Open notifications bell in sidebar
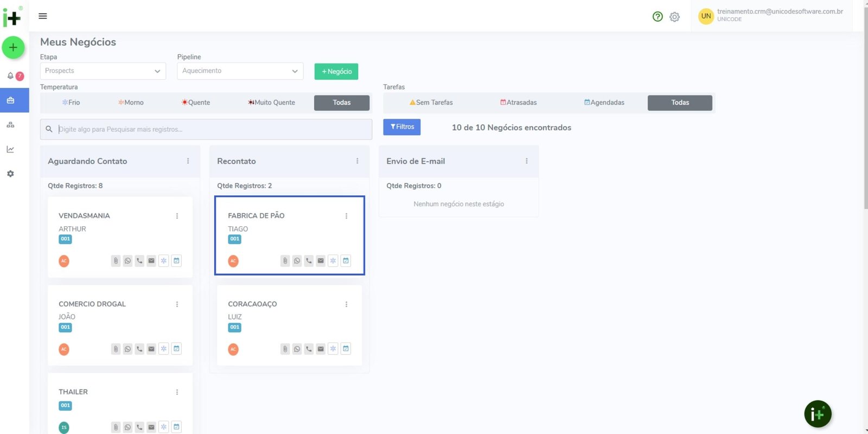The image size is (868, 434). [x=10, y=76]
